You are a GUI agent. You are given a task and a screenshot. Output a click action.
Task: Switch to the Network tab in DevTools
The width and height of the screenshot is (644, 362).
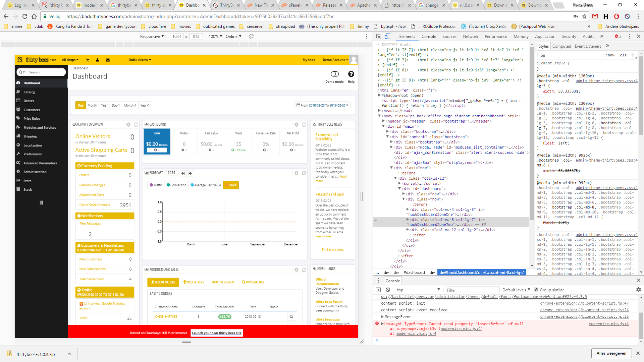pyautogui.click(x=470, y=37)
